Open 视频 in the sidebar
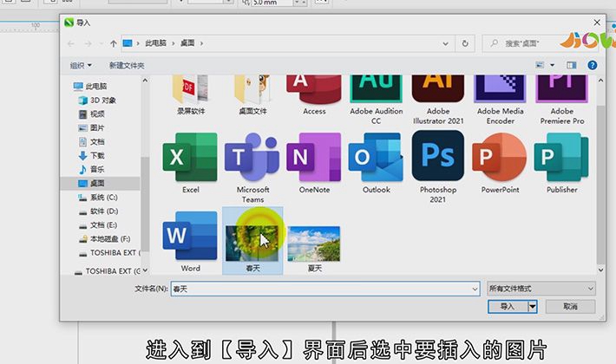Viewport: 616px width, 364px height. click(97, 114)
